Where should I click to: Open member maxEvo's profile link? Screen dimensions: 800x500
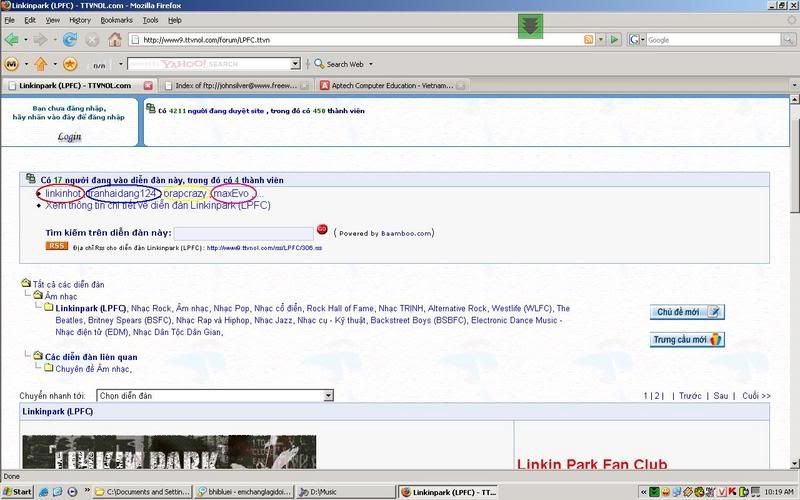[x=232, y=193]
